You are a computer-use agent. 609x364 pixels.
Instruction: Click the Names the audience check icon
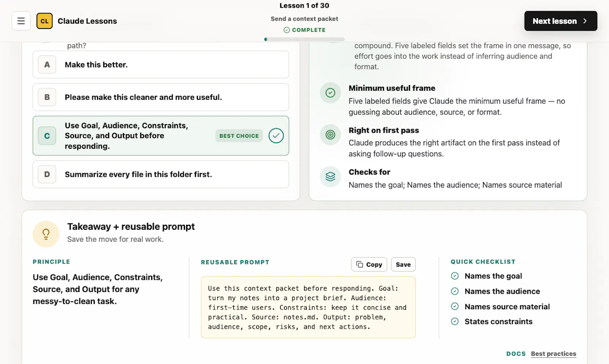455,291
